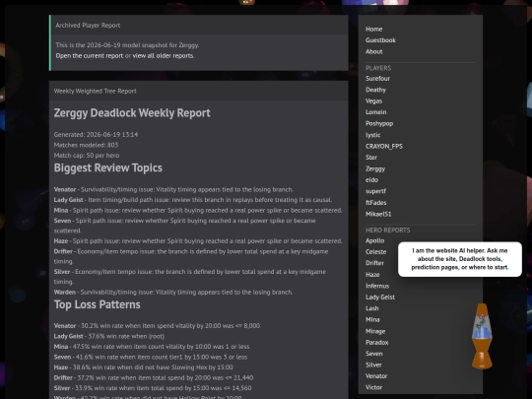Screen dimensions: 532x399
Task: Open the Infernus hero report
Action: click(x=377, y=286)
